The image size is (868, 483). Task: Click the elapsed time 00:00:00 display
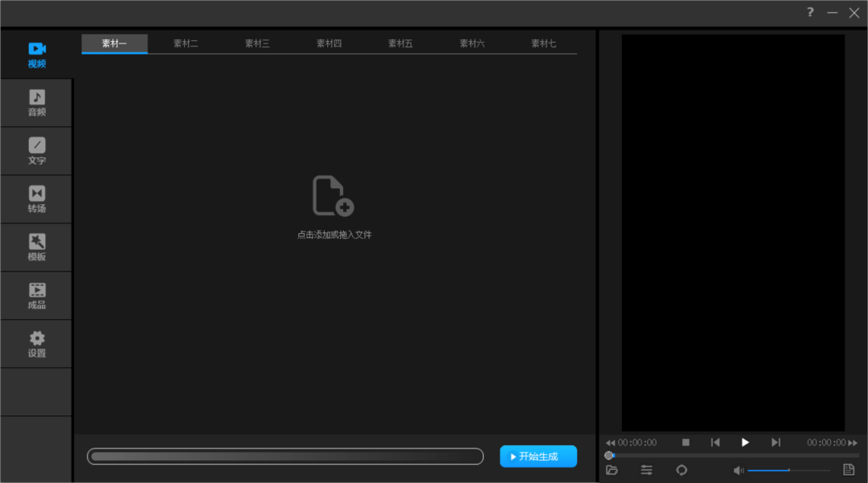[x=637, y=443]
